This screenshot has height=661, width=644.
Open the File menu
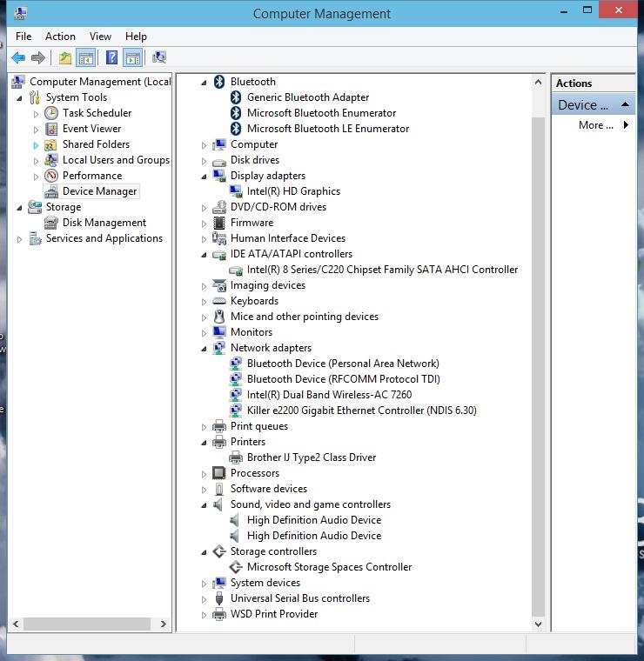[x=23, y=37]
